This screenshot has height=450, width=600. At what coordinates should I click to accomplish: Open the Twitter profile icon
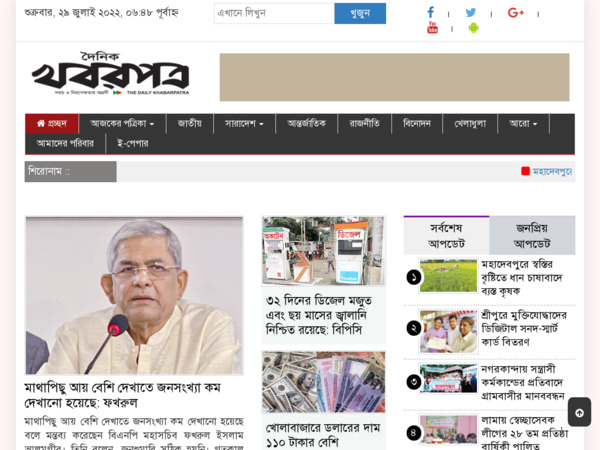(470, 13)
